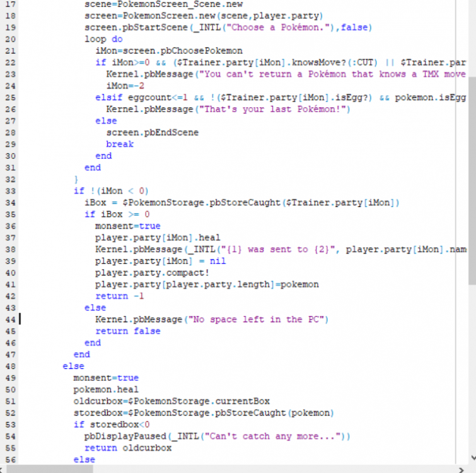Click "loop do" on line 20
This screenshot has width=476, height=473.
point(103,39)
